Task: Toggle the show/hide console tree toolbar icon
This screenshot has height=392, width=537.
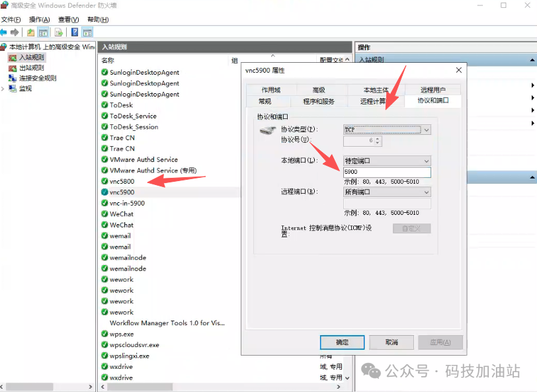Action: point(43,32)
